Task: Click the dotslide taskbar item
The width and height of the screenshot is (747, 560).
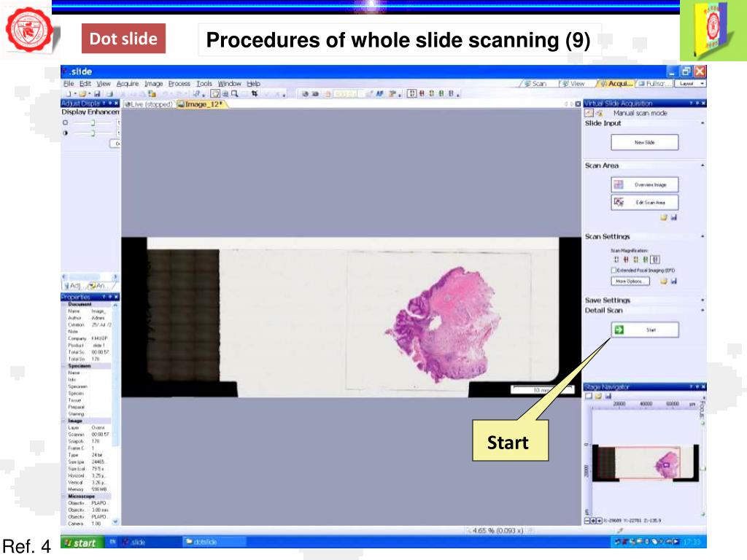Action: pyautogui.click(x=214, y=542)
